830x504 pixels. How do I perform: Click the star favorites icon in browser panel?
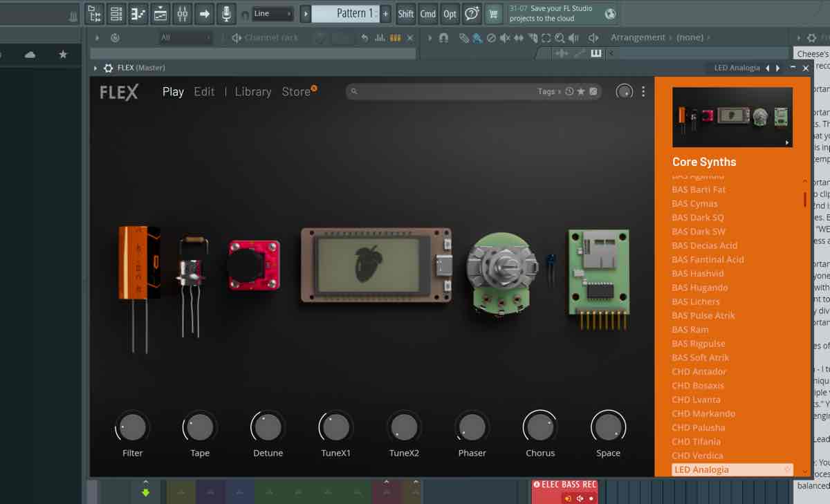(63, 55)
